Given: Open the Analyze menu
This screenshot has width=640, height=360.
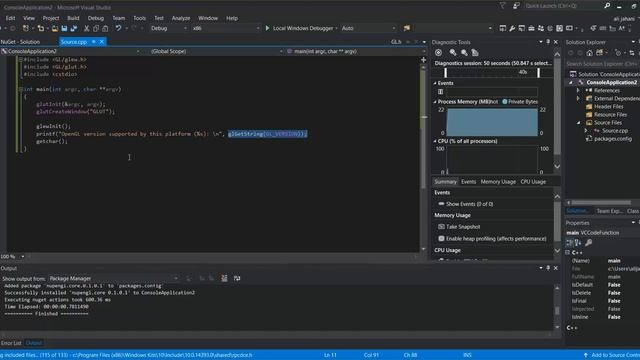Looking at the screenshot, I should pyautogui.click(x=181, y=18).
